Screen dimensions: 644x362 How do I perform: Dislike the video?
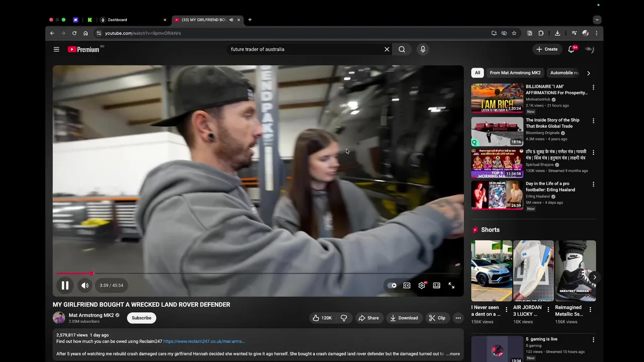344,318
